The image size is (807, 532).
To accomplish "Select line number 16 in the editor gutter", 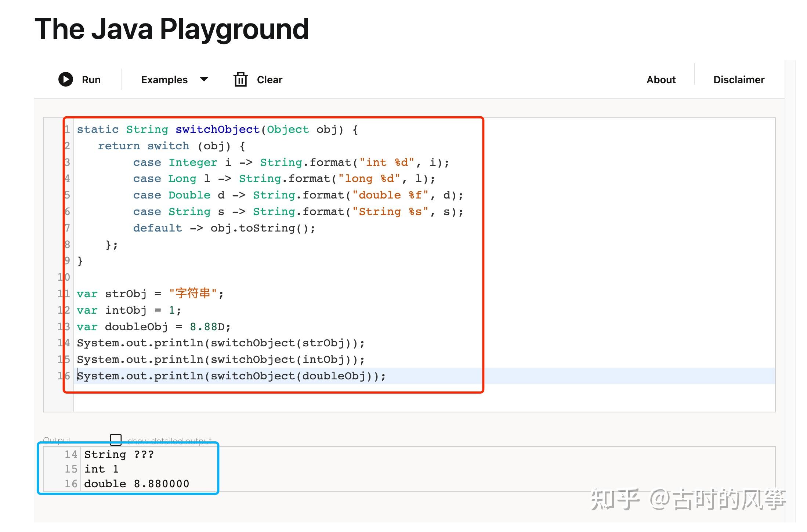I will point(65,375).
